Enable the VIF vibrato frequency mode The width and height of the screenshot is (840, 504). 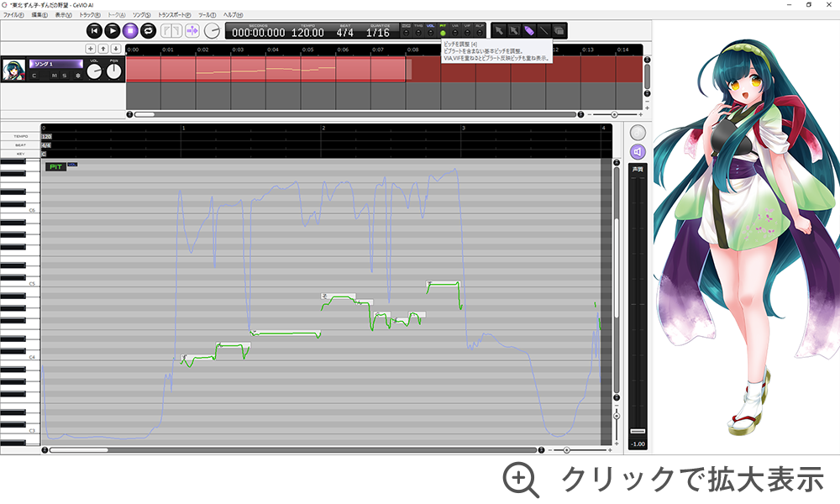coord(468,30)
